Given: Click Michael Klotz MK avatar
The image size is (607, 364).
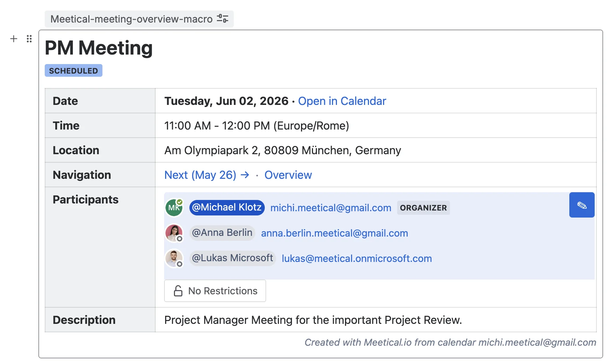Looking at the screenshot, I should click(174, 207).
